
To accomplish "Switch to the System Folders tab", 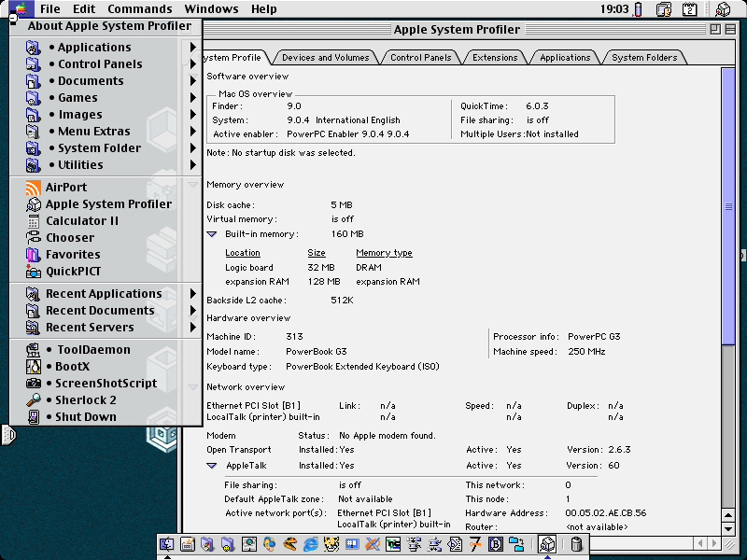I will 644,58.
